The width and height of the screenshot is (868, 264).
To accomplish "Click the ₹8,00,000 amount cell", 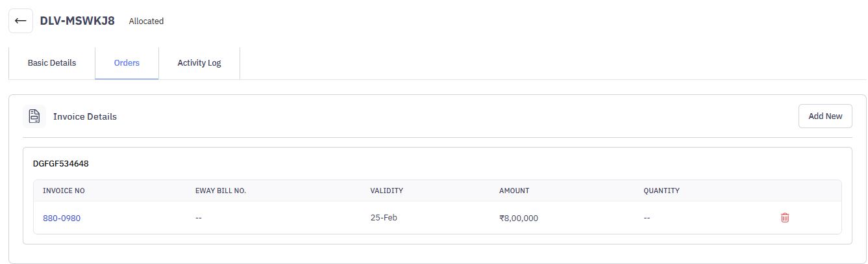I will [x=518, y=218].
